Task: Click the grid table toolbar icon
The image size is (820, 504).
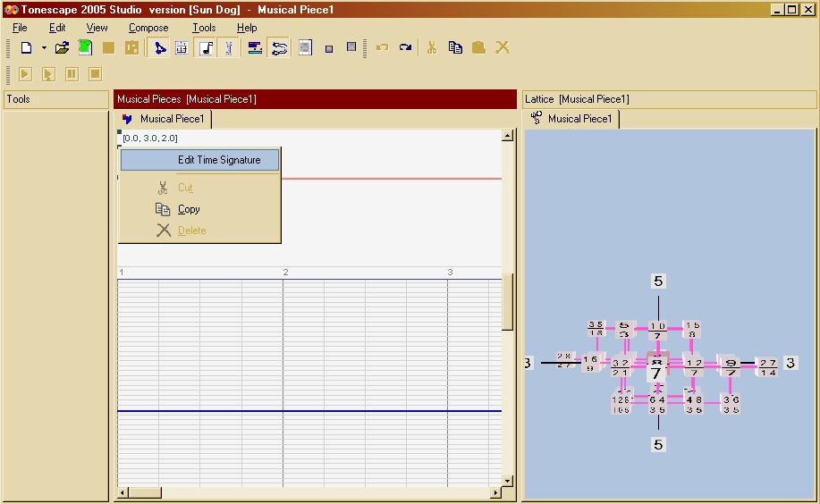Action: coord(182,48)
